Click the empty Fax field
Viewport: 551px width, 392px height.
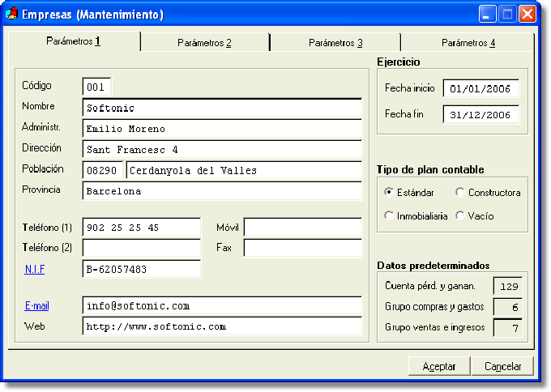coord(303,248)
